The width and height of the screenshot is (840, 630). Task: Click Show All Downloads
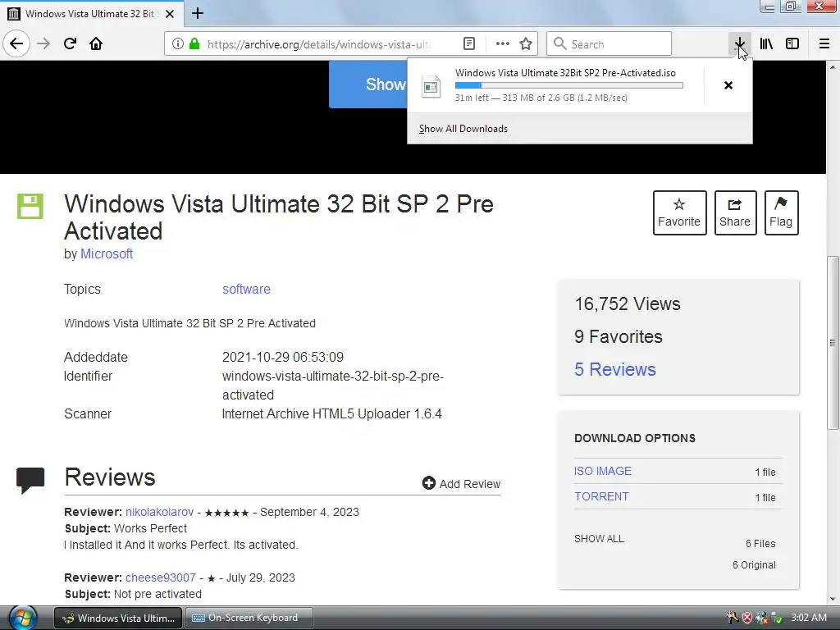pyautogui.click(x=463, y=129)
